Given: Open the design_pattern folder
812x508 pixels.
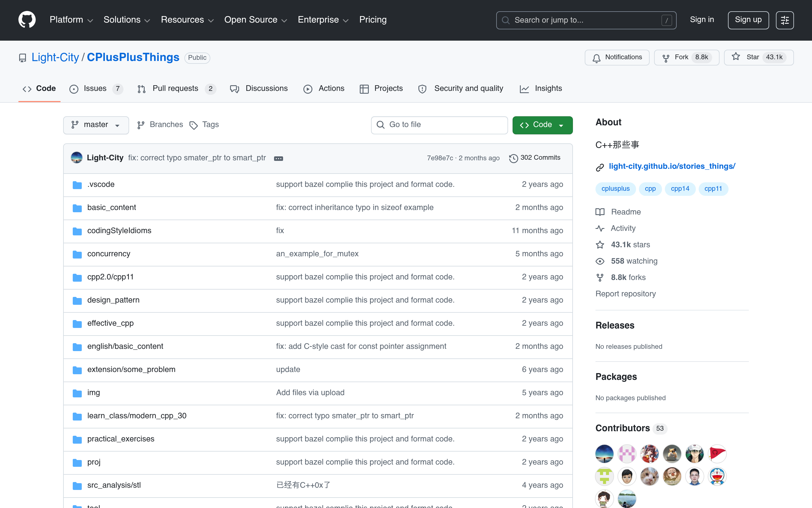Looking at the screenshot, I should click(113, 300).
